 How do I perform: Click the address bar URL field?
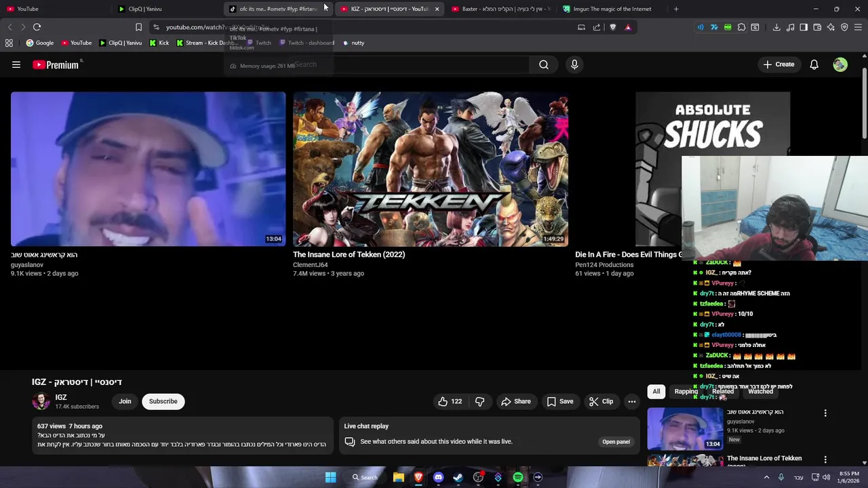[x=366, y=27]
